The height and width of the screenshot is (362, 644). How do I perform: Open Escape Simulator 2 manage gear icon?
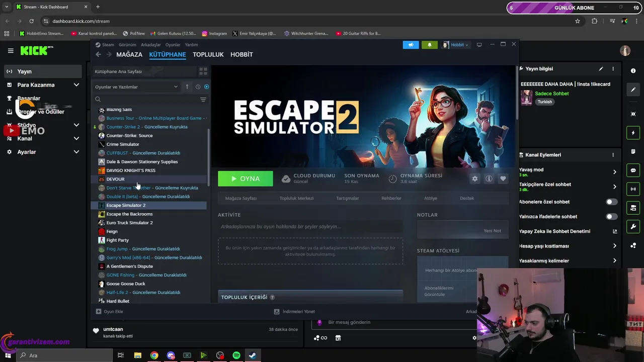click(475, 178)
